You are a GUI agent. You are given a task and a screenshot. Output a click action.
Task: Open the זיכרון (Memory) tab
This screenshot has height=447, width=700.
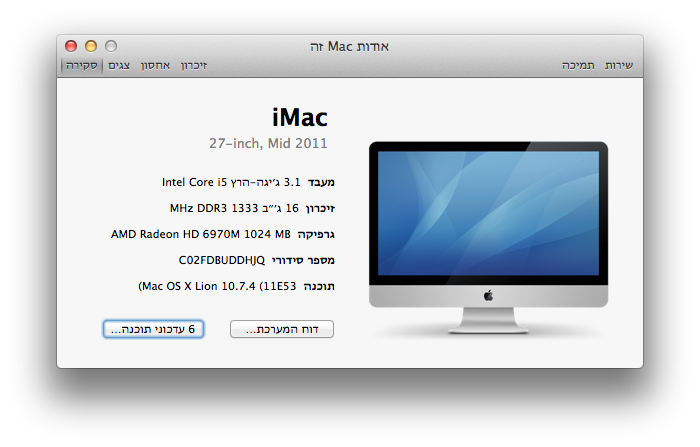(194, 66)
